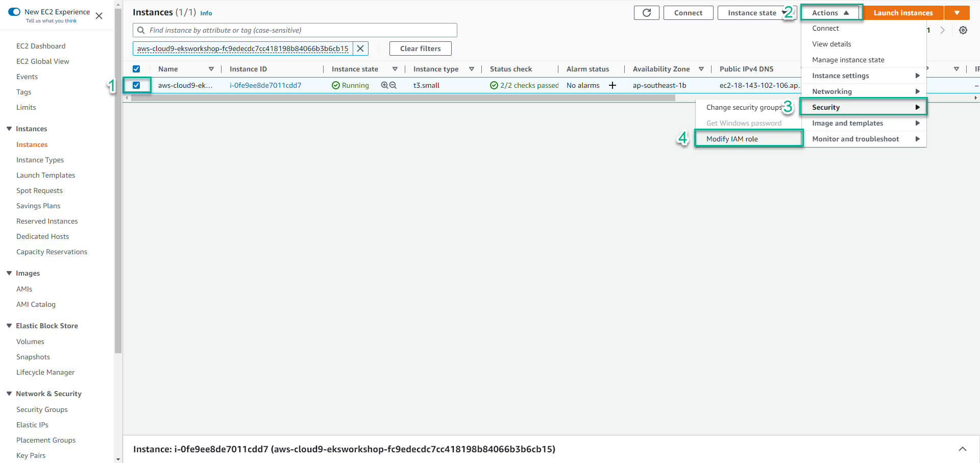The height and width of the screenshot is (463, 980).
Task: Click the refresh instances icon button
Action: tap(646, 13)
